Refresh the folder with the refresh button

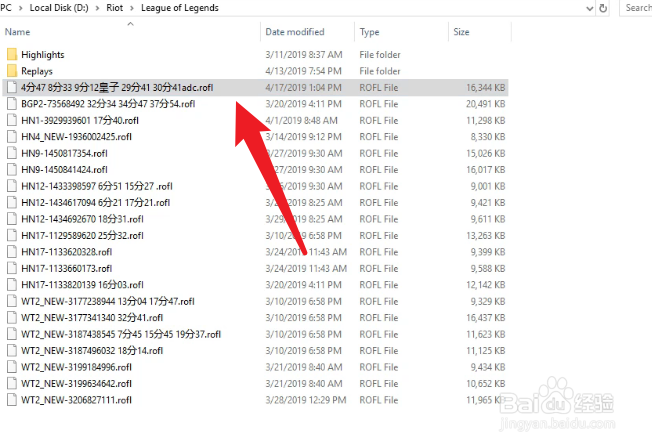click(603, 8)
